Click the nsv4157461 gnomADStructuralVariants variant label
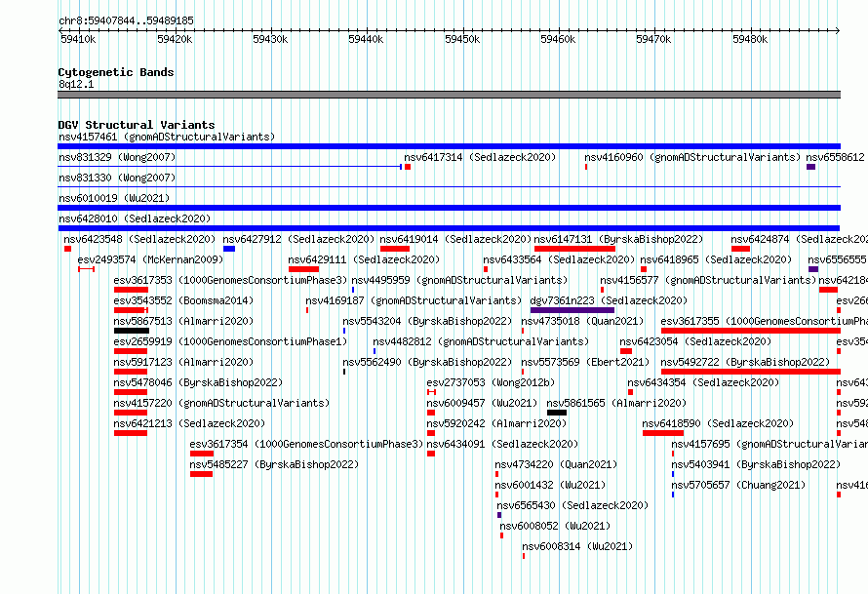Image resolution: width=868 pixels, height=594 pixels. click(167, 137)
